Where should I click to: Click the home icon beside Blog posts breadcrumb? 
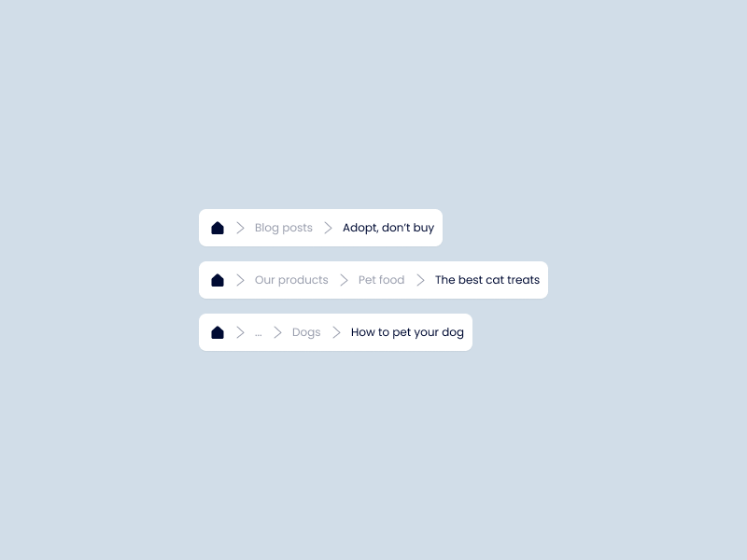coord(218,228)
